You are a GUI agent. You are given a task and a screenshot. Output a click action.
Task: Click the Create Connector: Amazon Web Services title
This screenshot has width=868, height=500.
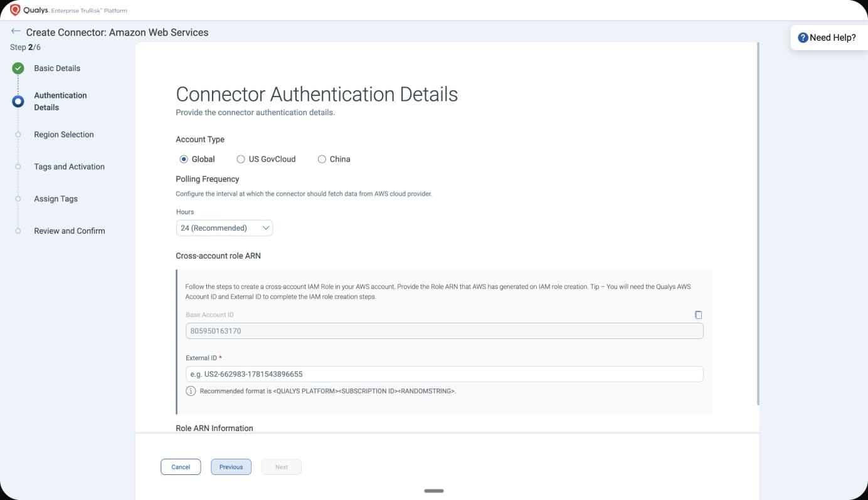[117, 32]
